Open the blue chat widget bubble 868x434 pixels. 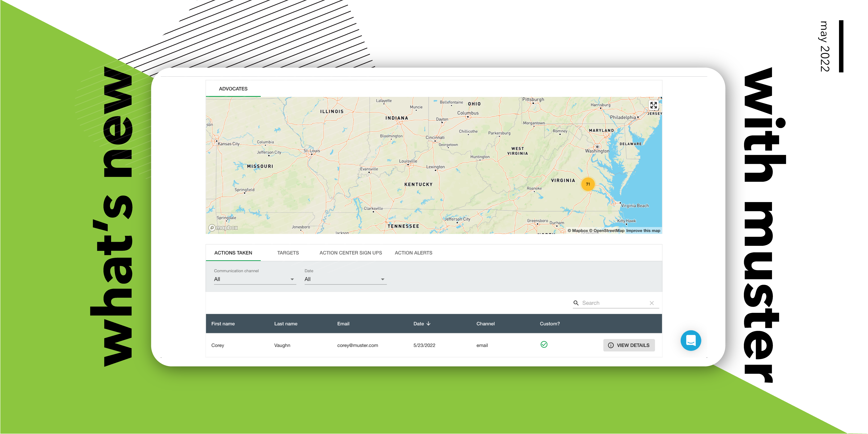690,340
